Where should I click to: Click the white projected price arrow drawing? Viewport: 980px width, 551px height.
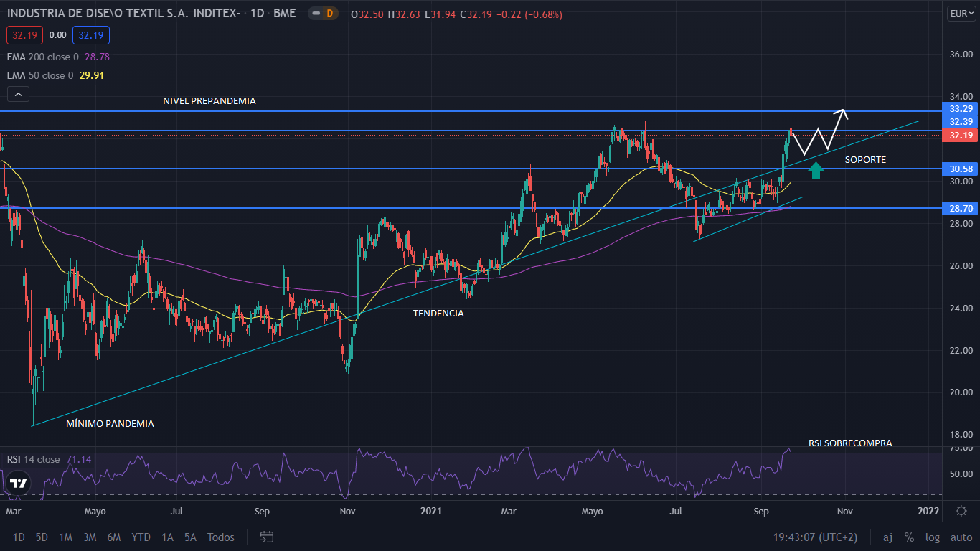[x=820, y=133]
